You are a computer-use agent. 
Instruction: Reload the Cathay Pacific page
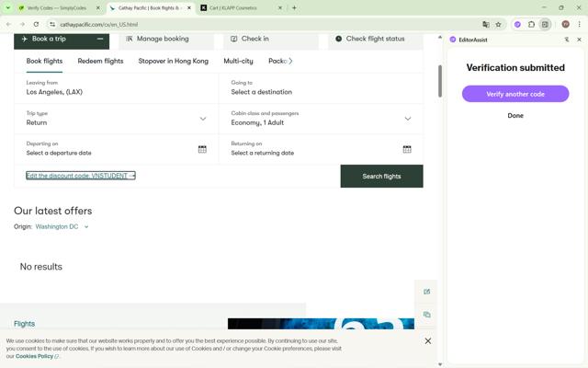tap(36, 25)
